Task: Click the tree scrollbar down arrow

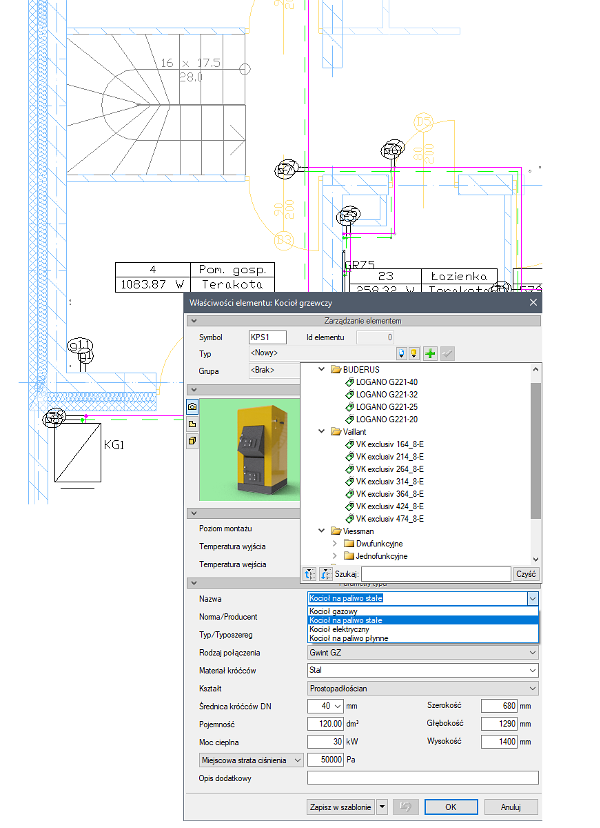Action: (536, 559)
